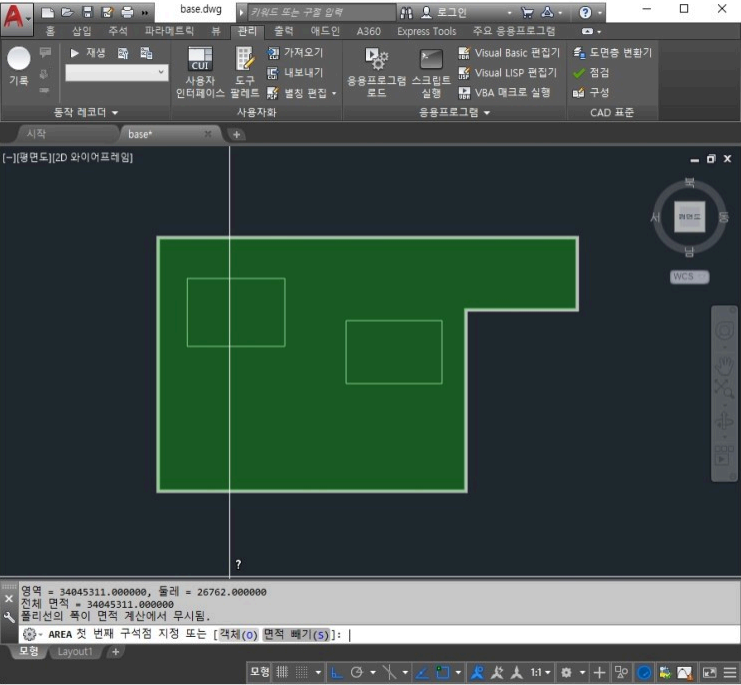Image resolution: width=741 pixels, height=685 pixels.
Task: Open the annotation scale 1:1 dropdown
Action: point(541,672)
